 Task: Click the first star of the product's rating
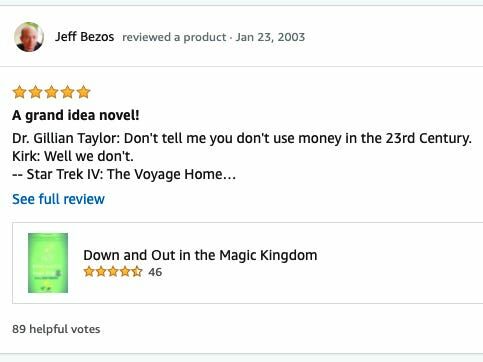point(89,272)
